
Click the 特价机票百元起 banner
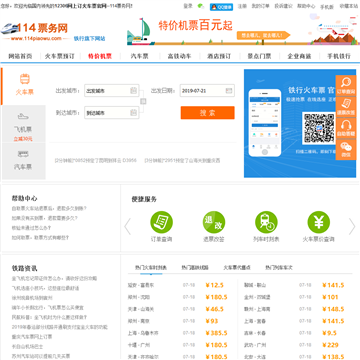pos(243,31)
